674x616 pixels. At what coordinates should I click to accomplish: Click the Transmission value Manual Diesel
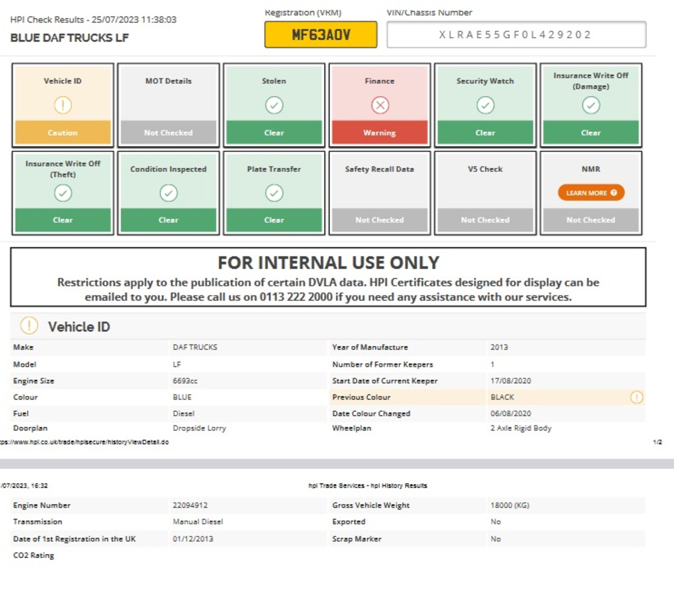(x=198, y=522)
